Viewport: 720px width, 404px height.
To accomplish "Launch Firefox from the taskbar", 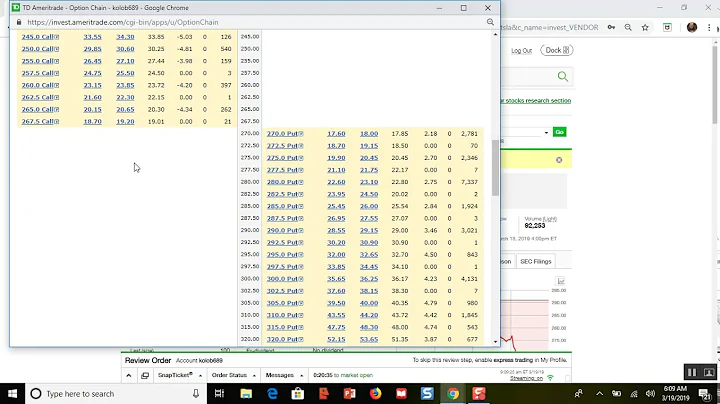I will pyautogui.click(x=376, y=393).
